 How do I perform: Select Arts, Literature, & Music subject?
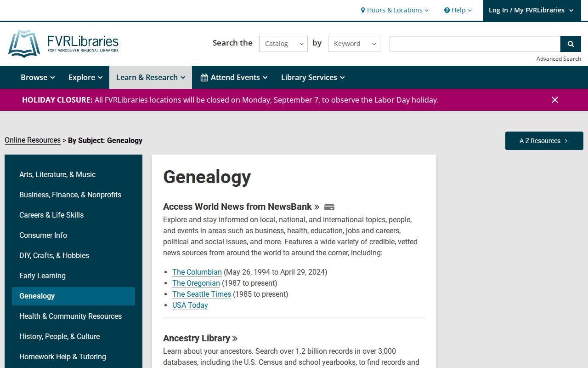[x=73, y=175]
